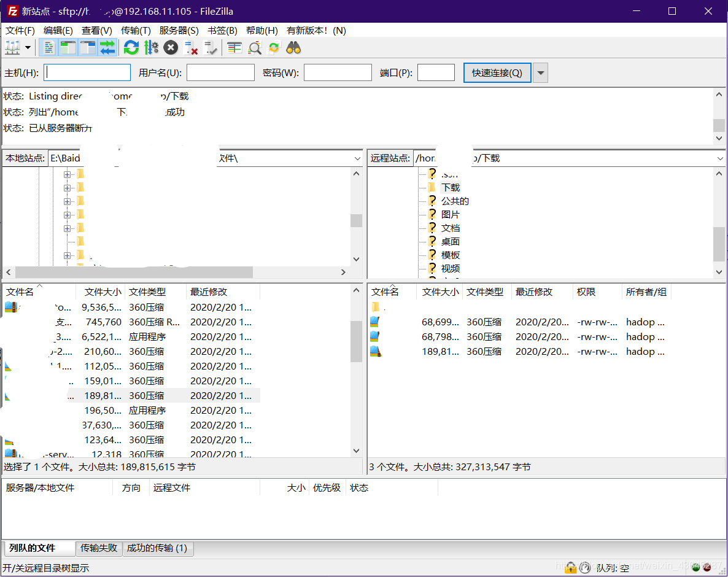Viewport: 728px width, 577px height.
Task: Sort remote files by 所有者/组 column
Action: [646, 292]
